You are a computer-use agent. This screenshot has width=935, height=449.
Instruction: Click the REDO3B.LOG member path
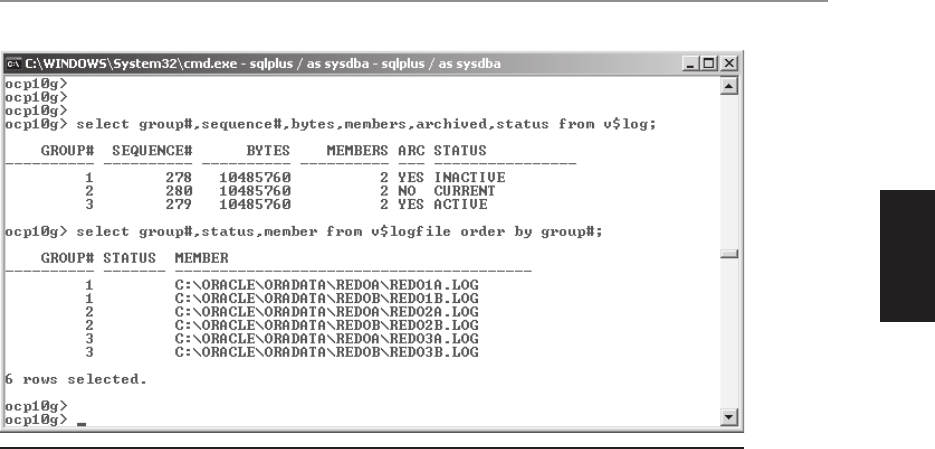tap(327, 352)
